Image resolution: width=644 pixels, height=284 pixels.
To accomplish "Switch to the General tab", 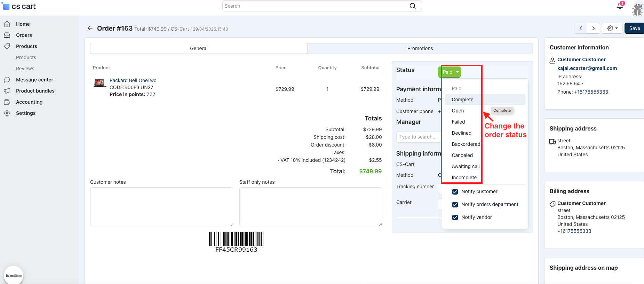I will tap(199, 48).
